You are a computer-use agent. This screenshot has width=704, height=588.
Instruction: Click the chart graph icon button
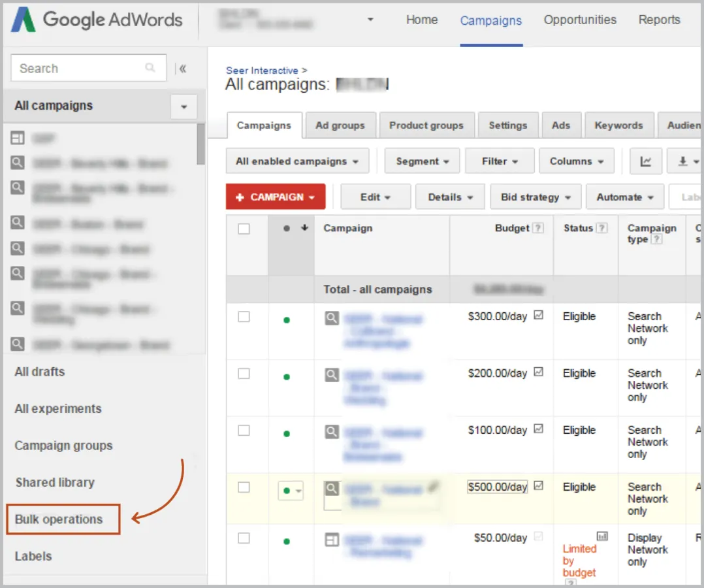coord(646,161)
